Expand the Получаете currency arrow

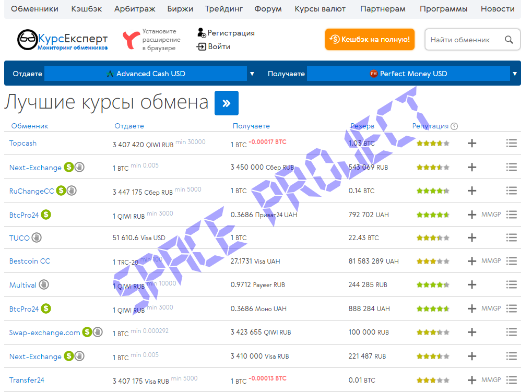pyautogui.click(x=515, y=74)
